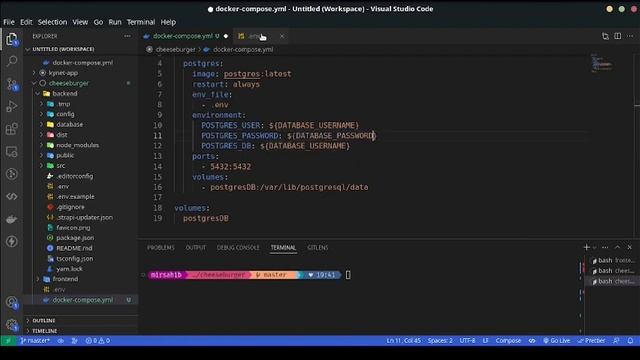Open the File menu

[9, 22]
